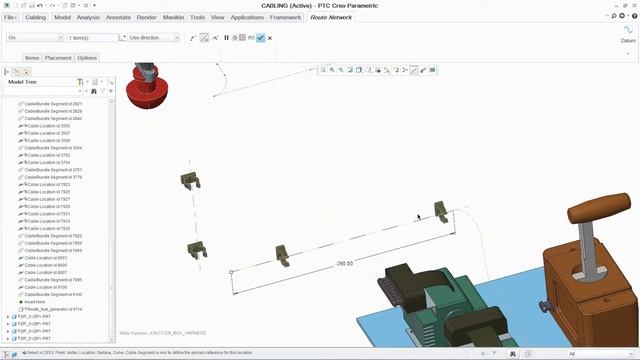Toggle the favorites panel icon
This screenshot has height=360, width=640.
pyautogui.click(x=27, y=72)
